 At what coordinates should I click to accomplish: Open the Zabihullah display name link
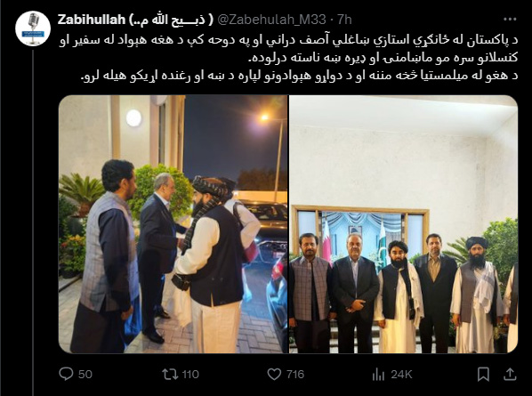point(135,20)
